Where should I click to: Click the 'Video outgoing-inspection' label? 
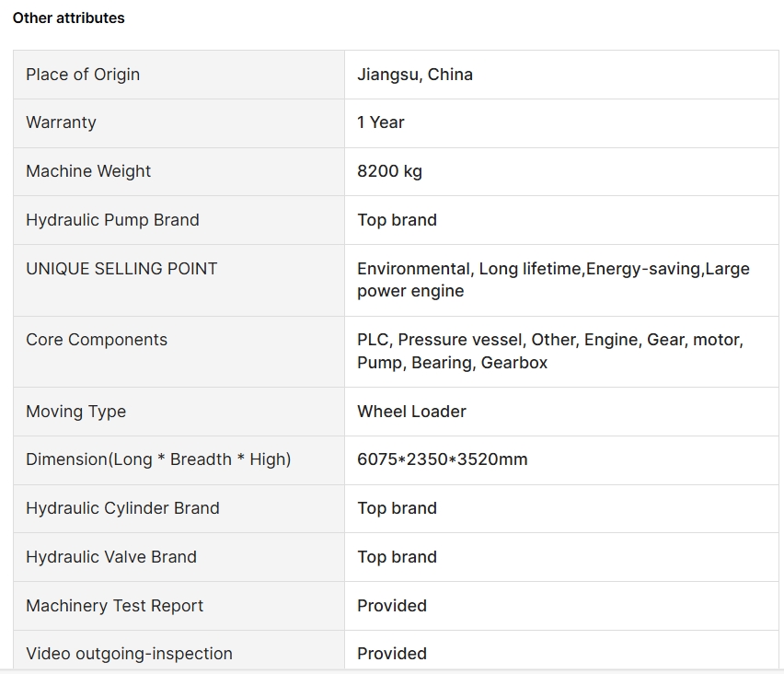click(x=129, y=654)
